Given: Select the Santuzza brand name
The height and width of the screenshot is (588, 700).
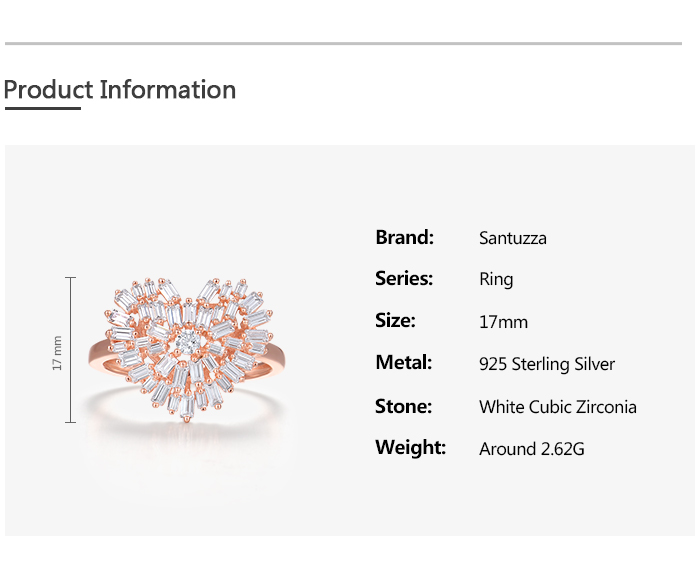Looking at the screenshot, I should [x=513, y=238].
